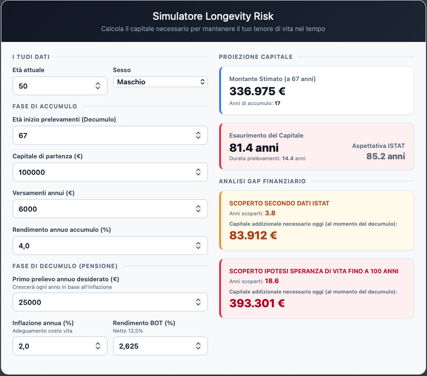Click the Inflazione annua input field
The width and height of the screenshot is (427, 376).
point(60,346)
